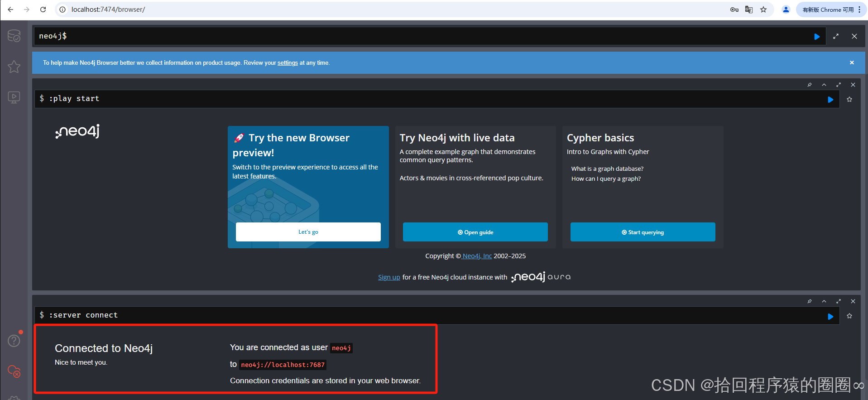
Task: Click the Neo4j logo in start frame
Action: pos(77,131)
